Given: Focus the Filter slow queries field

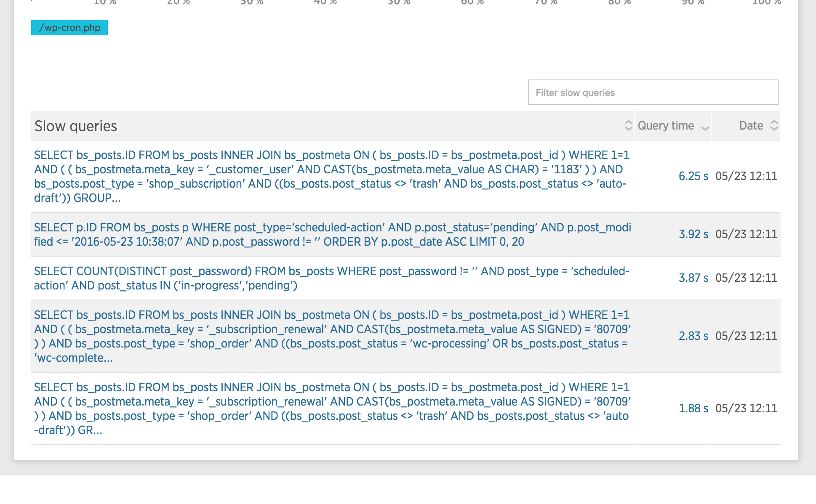Looking at the screenshot, I should coord(653,93).
